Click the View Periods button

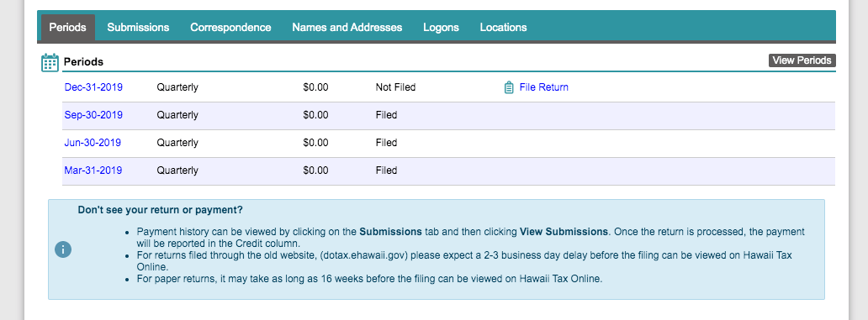point(802,60)
